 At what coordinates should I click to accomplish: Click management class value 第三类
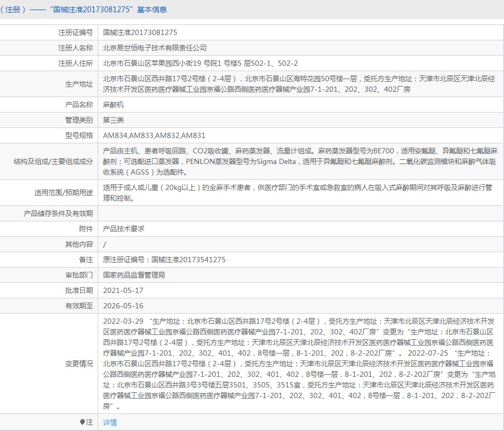click(113, 120)
